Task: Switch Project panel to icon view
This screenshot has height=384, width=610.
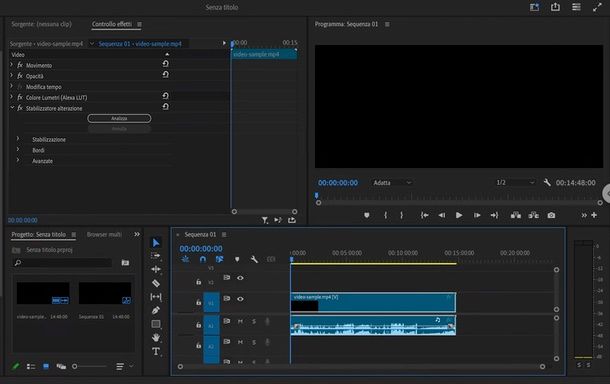Action: tap(46, 366)
